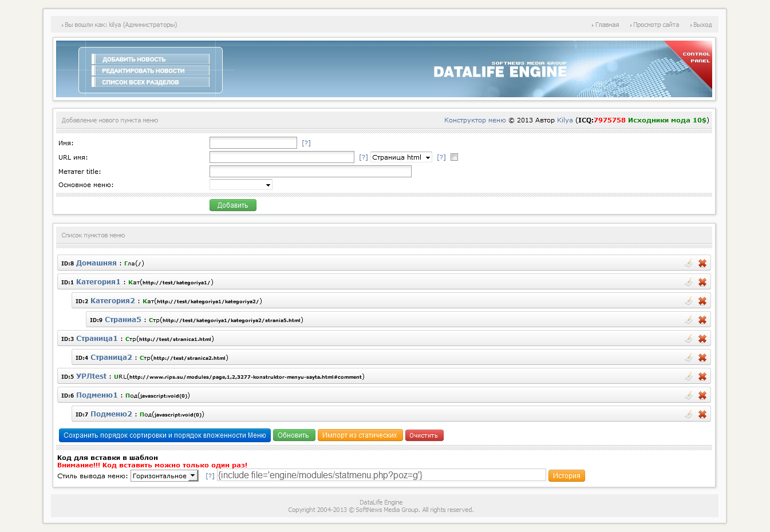The height and width of the screenshot is (532, 770).
Task: Edit the Категория2 menu item
Action: 689,301
